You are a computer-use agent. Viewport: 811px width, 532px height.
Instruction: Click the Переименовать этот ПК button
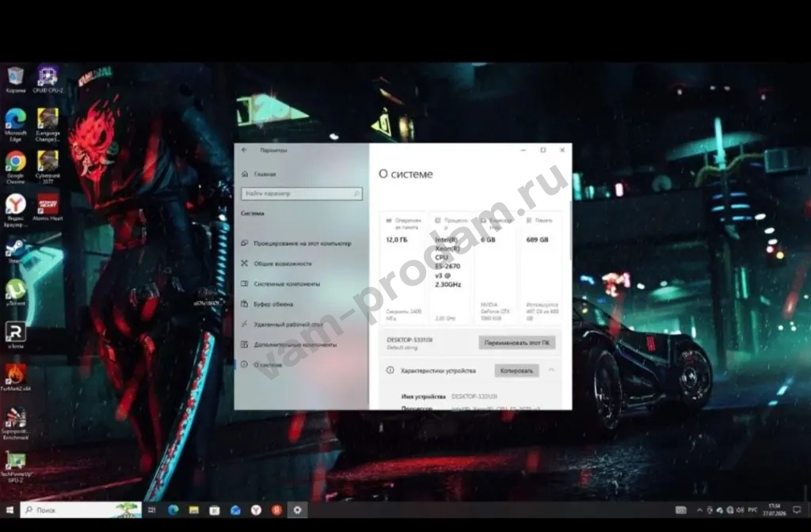pyautogui.click(x=516, y=343)
